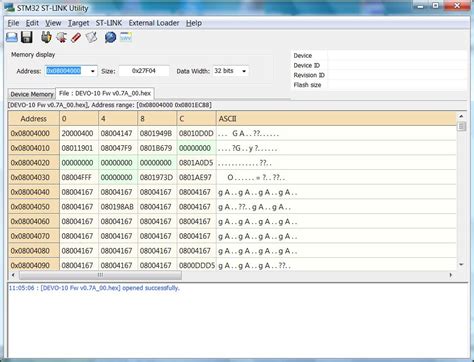The width and height of the screenshot is (474, 362).
Task: Click the Address column header
Action: [x=34, y=119]
